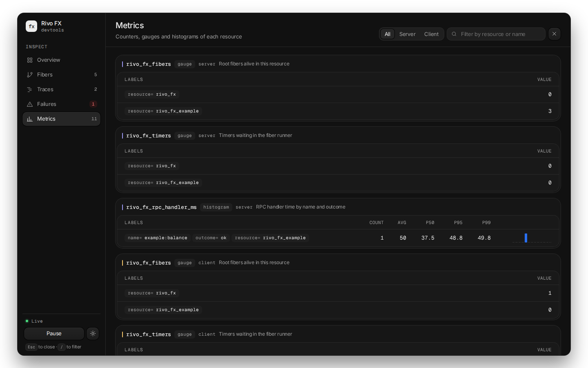Viewport: 588px width, 368px height.
Task: Click the Metrics bar chart icon
Action: coord(30,119)
